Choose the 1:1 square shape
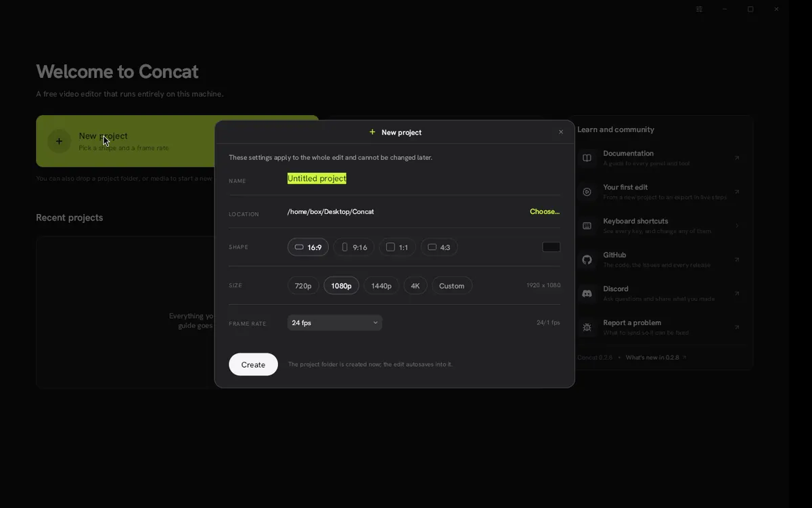The height and width of the screenshot is (508, 812). coord(397,247)
